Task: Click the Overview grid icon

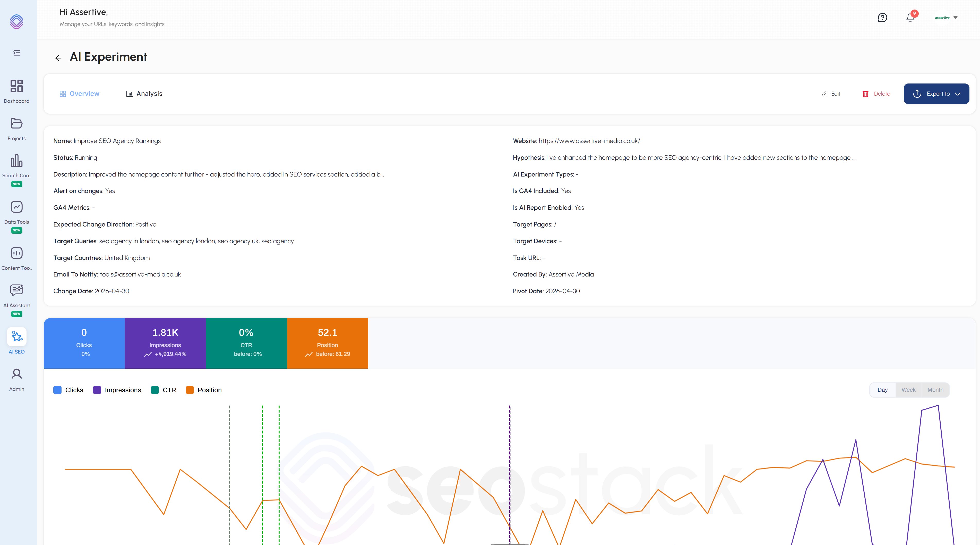Action: coord(63,94)
